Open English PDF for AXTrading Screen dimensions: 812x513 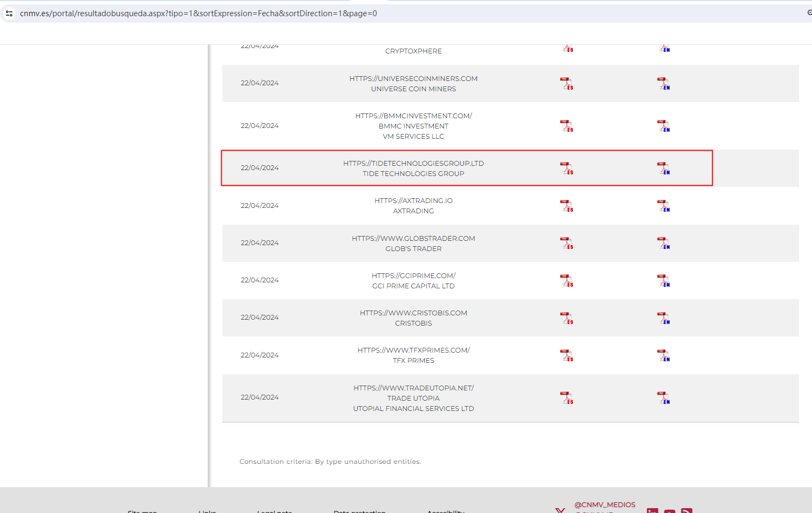pyautogui.click(x=663, y=206)
